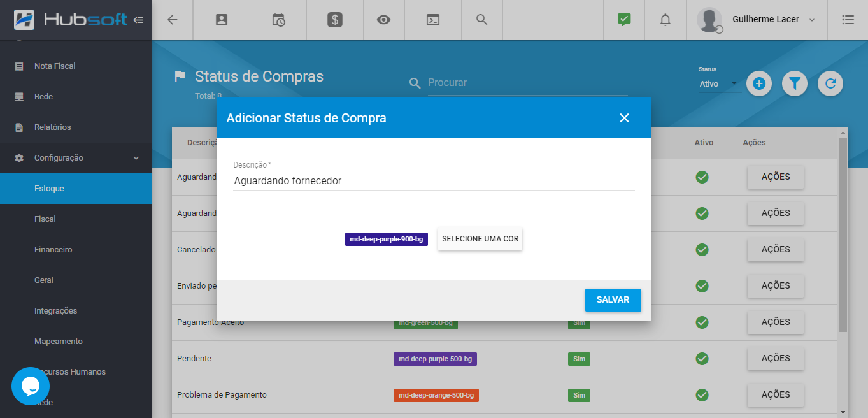The image size is (868, 418).
Task: Open the terminal console toolbar icon
Action: [x=433, y=20]
